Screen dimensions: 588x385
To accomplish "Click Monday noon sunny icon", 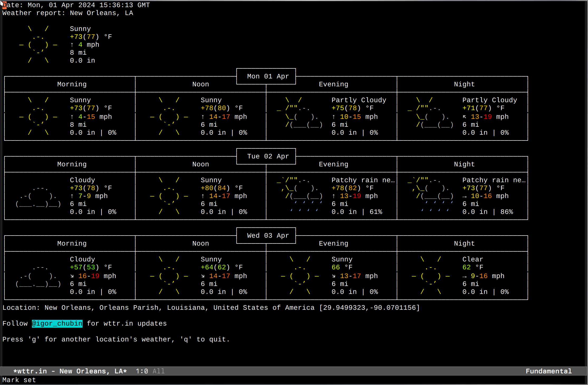I will [x=169, y=116].
